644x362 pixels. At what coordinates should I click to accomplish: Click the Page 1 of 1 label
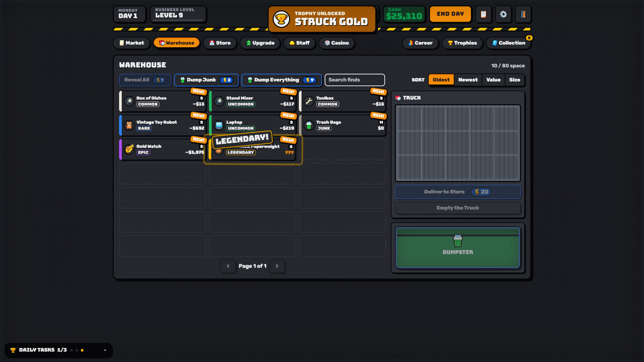[x=253, y=266]
